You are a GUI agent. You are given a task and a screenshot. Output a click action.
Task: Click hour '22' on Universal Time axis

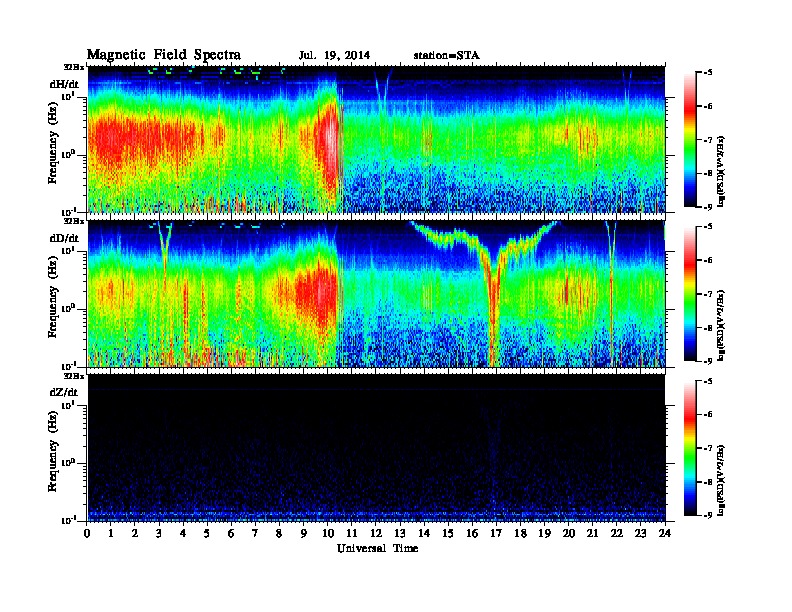point(617,533)
